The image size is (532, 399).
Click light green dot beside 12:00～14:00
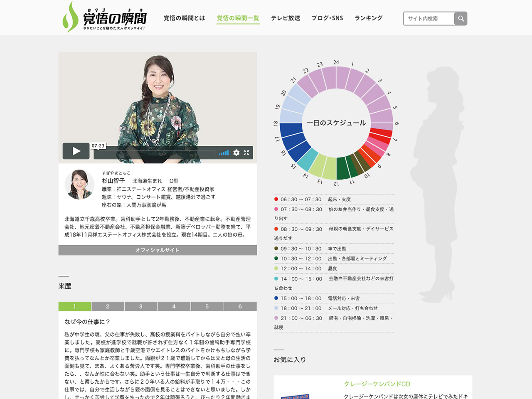coord(276,268)
